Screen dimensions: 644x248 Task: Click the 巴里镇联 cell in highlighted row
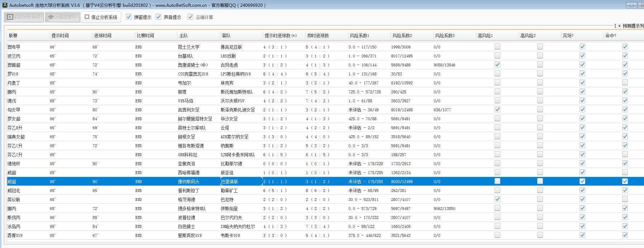[229, 182]
